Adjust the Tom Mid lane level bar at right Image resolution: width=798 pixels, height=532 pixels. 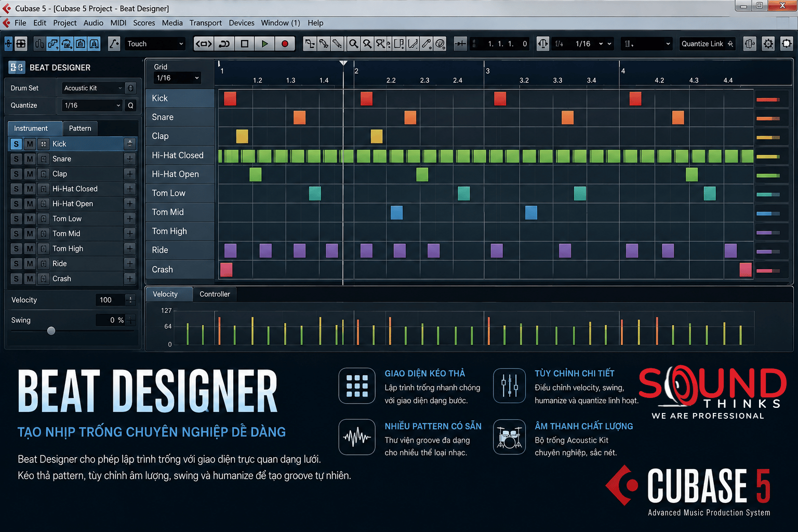click(768, 214)
